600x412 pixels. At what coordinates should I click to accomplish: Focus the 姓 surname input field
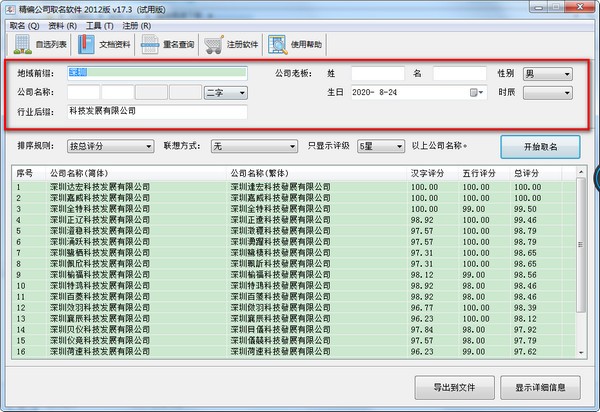click(378, 73)
